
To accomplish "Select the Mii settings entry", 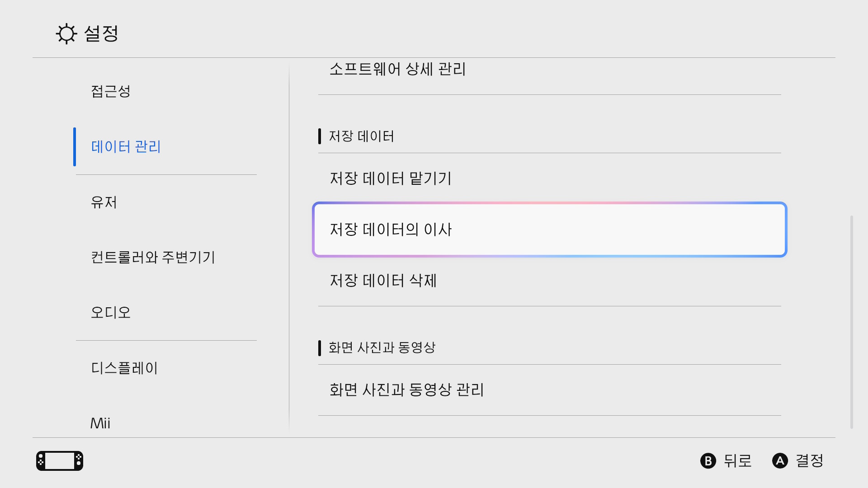I will [100, 423].
